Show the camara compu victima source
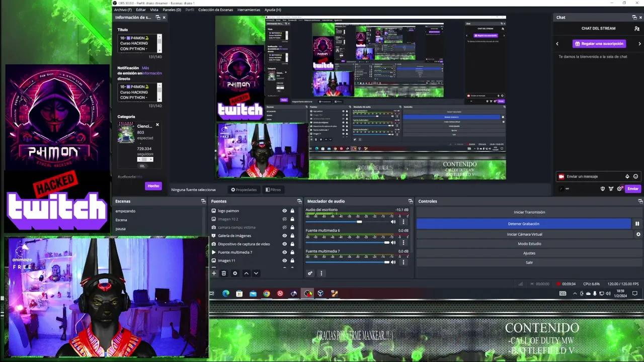 pos(284,227)
